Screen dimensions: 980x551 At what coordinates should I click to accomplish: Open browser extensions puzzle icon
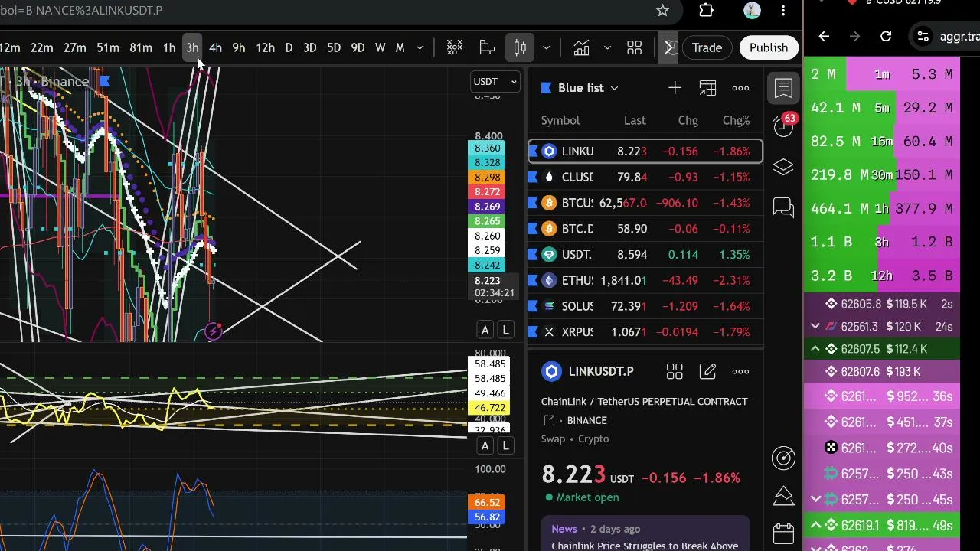[x=706, y=11]
